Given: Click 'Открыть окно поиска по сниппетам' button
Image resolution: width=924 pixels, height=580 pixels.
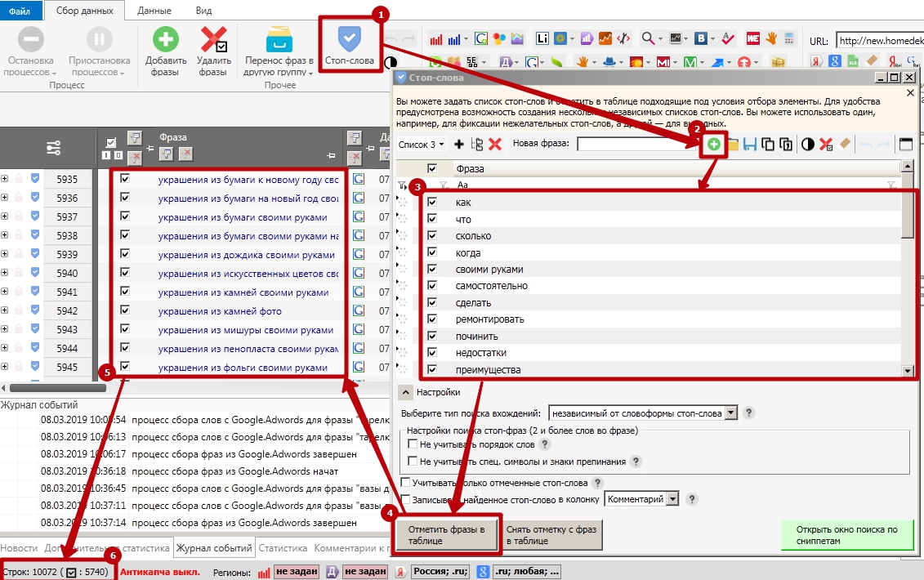Looking at the screenshot, I should point(847,534).
